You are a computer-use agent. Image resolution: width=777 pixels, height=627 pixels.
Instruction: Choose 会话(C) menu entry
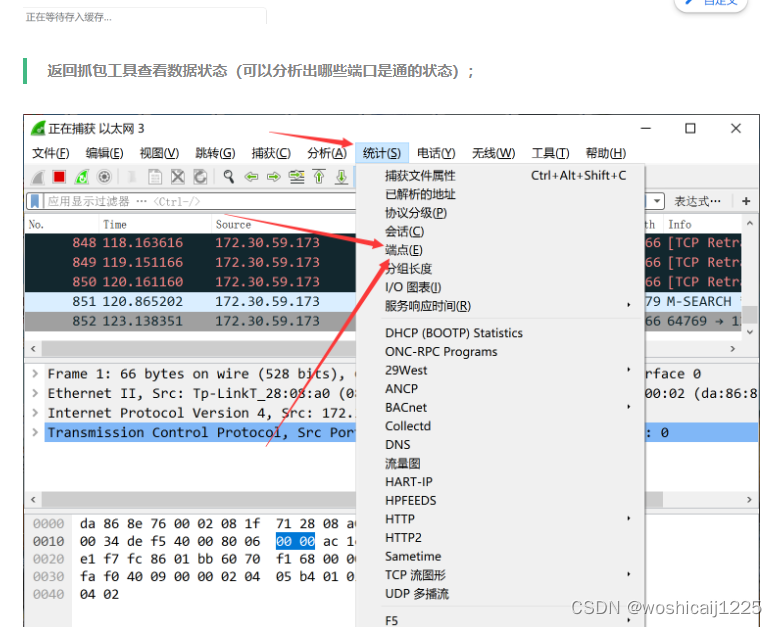[x=500, y=231]
